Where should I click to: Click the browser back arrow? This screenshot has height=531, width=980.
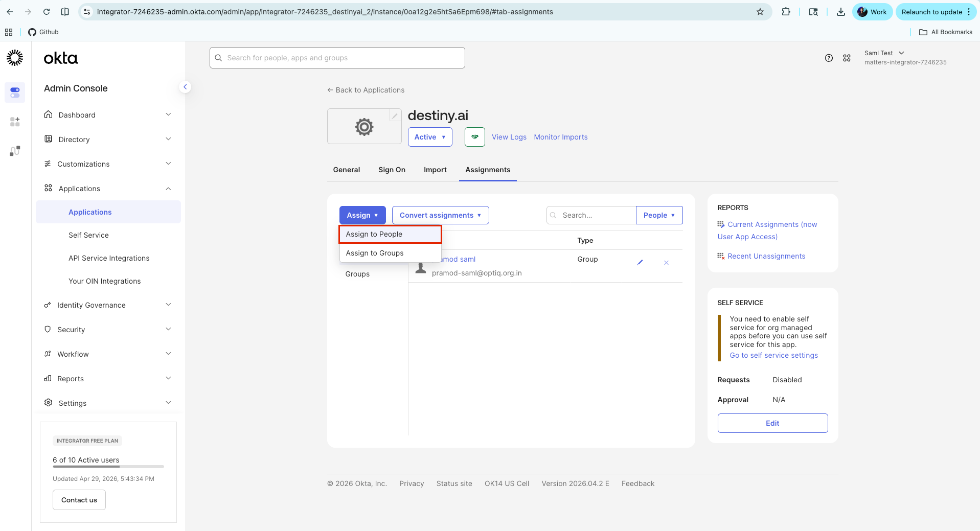click(10, 12)
